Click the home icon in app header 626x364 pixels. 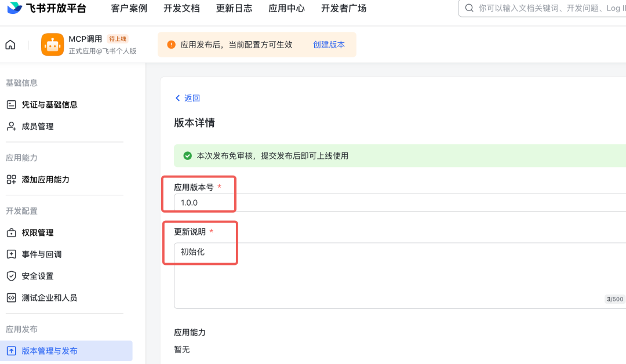click(x=10, y=45)
